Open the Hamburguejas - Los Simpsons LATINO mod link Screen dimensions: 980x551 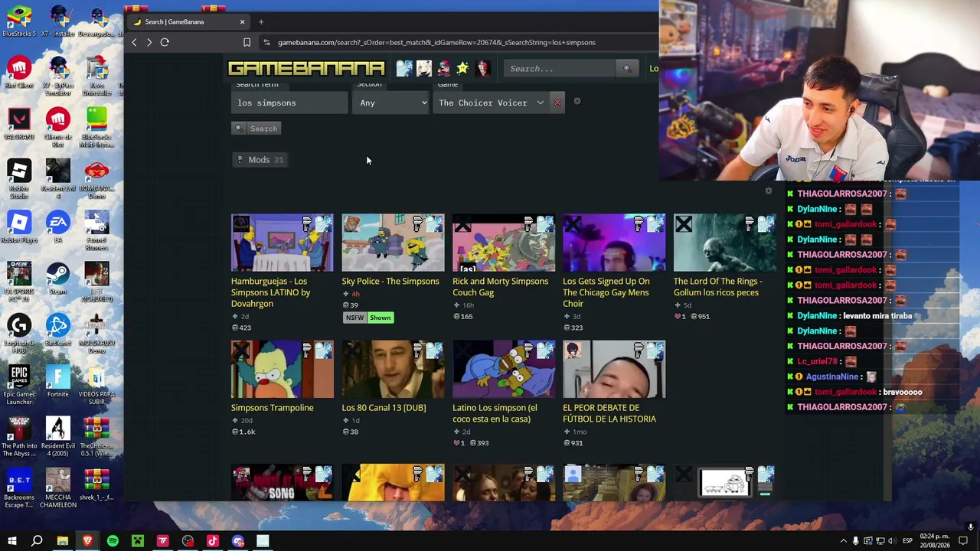coord(271,292)
